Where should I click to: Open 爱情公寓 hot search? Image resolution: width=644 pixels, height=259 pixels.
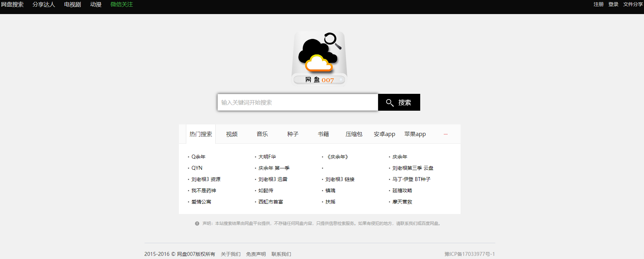coord(201,202)
